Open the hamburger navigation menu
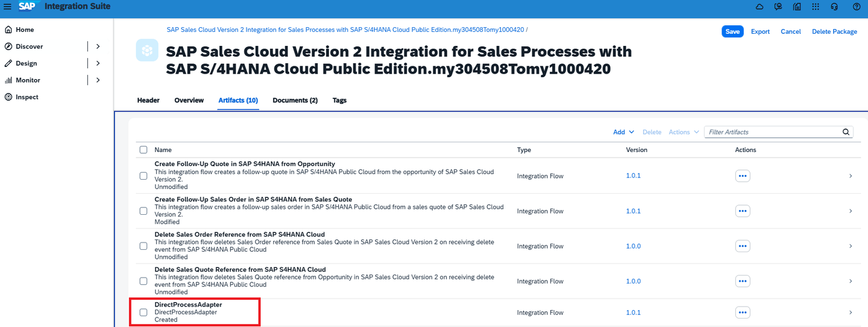 (7, 7)
